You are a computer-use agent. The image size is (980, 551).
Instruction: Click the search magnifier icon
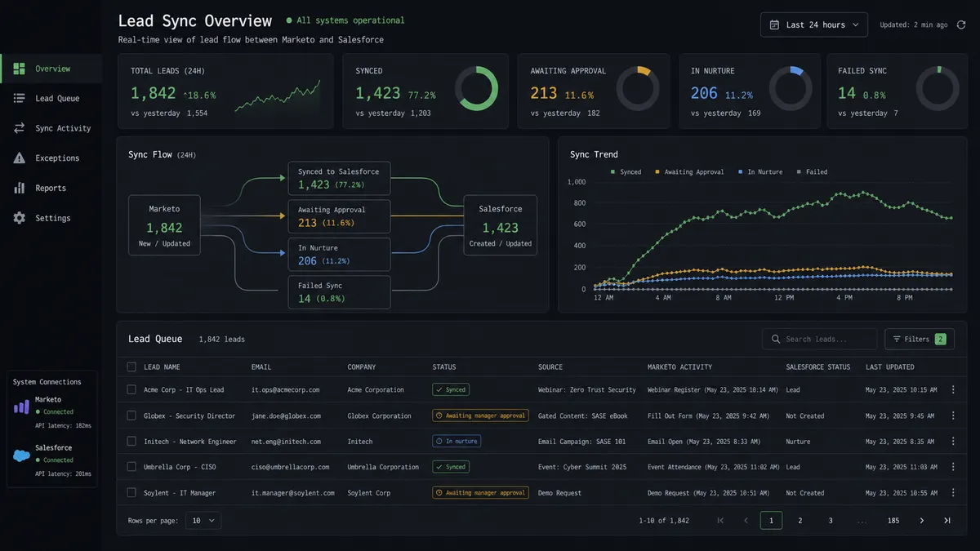click(775, 339)
